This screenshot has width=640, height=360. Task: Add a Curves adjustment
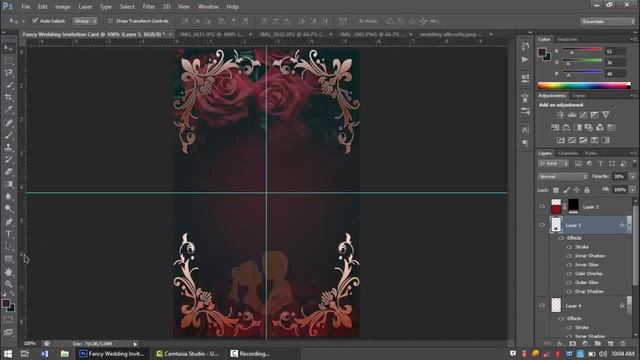(583, 115)
